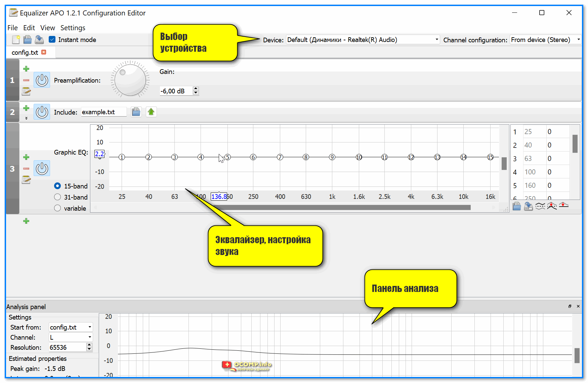Toggle power for Graphic EQ filter
The image size is (588, 383).
pos(42,168)
